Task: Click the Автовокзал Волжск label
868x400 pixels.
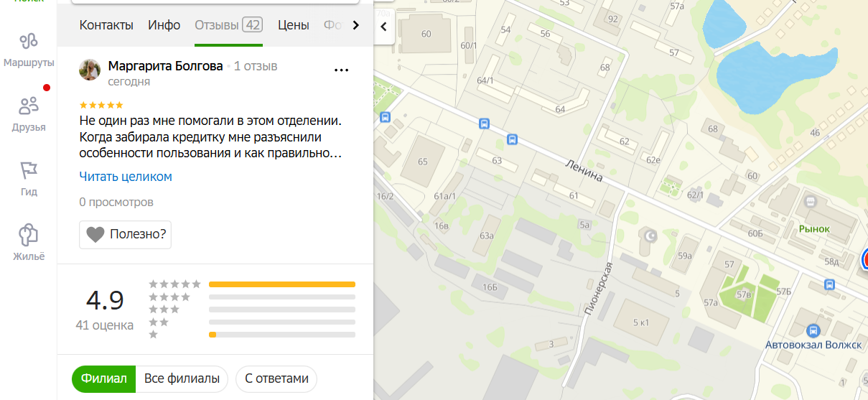Action: (813, 345)
